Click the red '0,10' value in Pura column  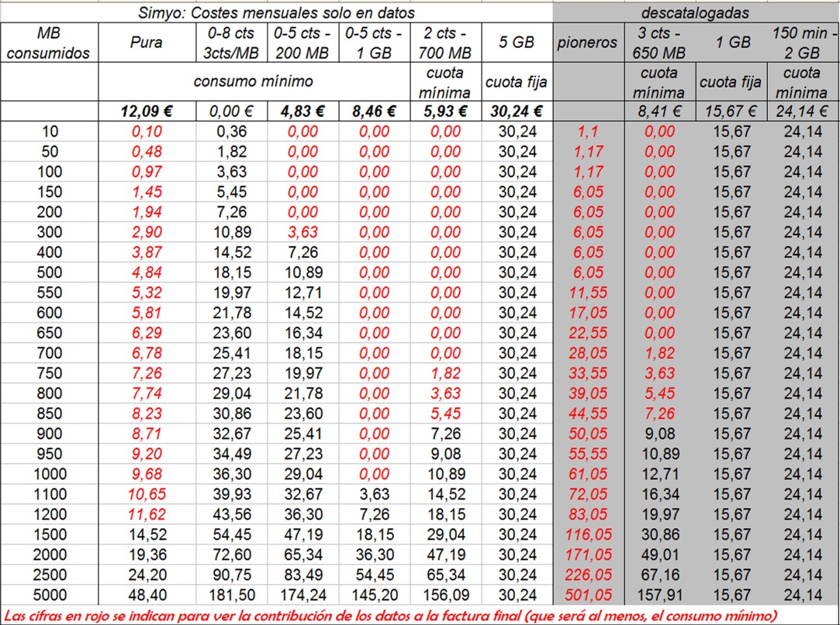tap(147, 132)
